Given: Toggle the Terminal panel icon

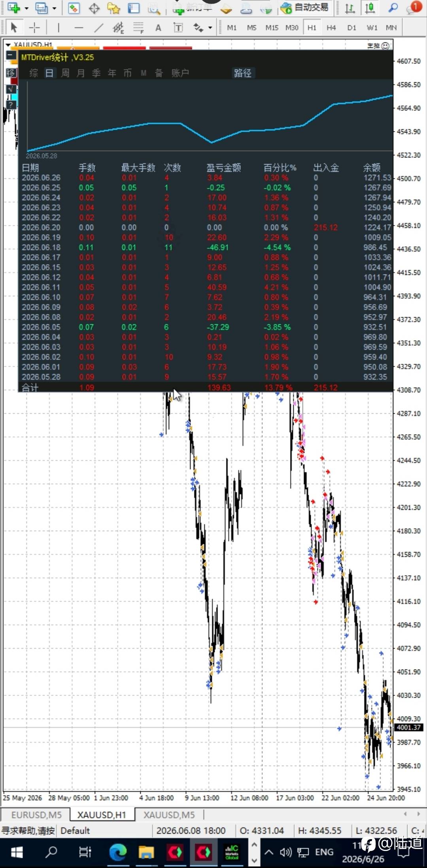Looking at the screenshot, I should 134,8.
